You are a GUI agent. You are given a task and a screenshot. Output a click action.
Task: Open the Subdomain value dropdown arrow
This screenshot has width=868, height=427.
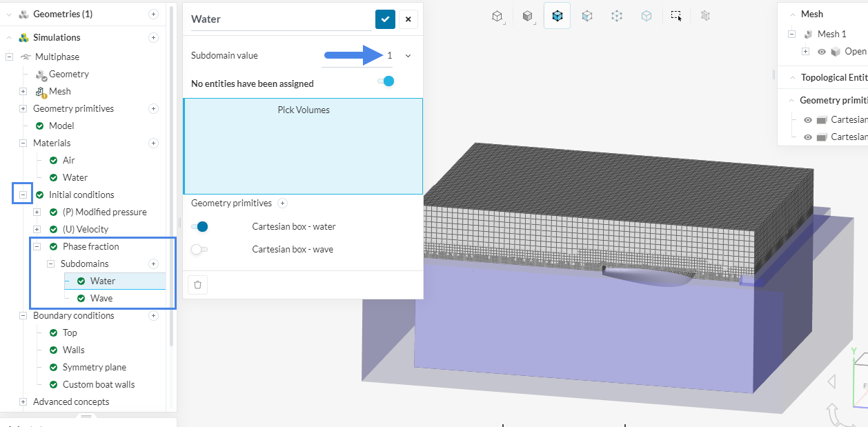tap(408, 56)
